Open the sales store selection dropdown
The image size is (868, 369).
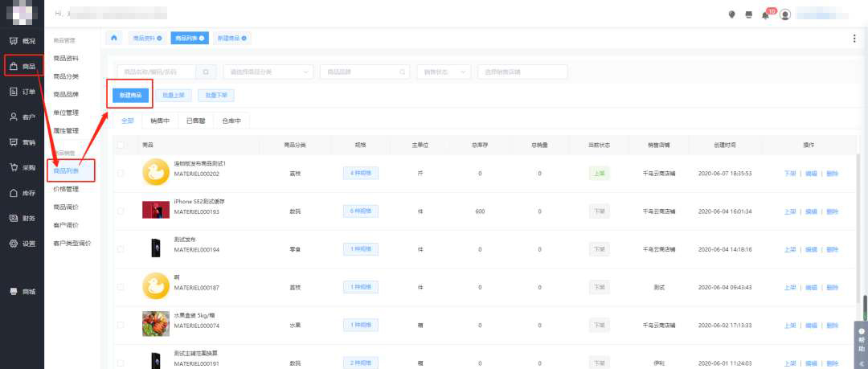522,72
